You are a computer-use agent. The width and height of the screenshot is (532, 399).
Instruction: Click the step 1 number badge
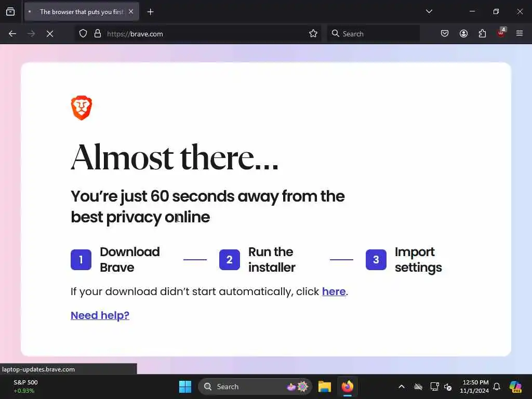pyautogui.click(x=81, y=260)
